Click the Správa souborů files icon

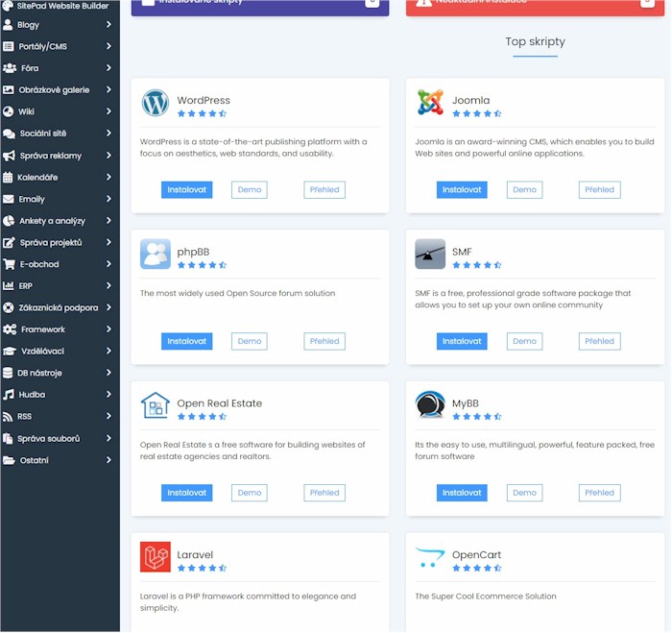(x=8, y=438)
